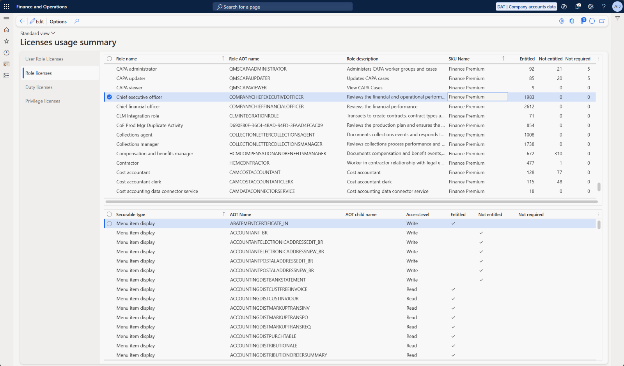Open the roles grid column options dots

[x=599, y=58]
